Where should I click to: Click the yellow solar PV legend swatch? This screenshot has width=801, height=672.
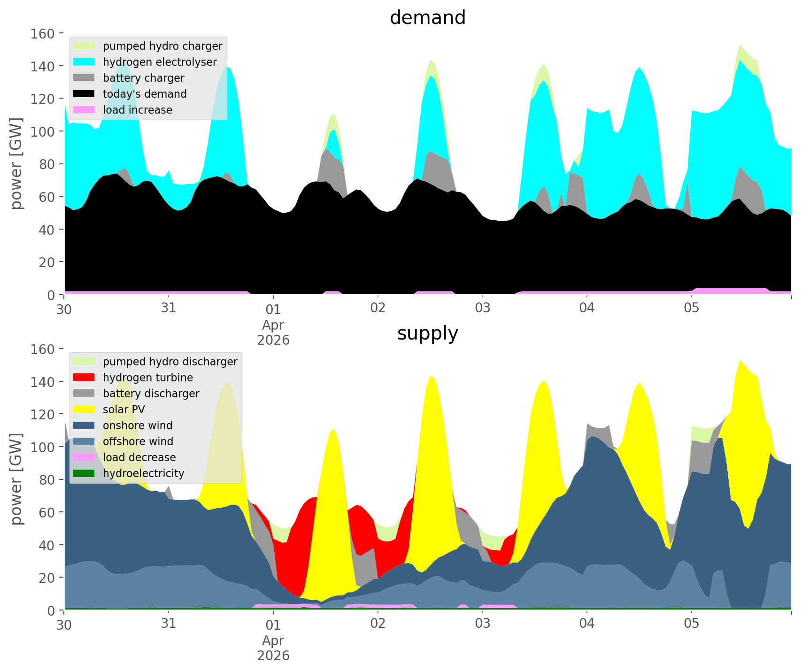click(85, 409)
